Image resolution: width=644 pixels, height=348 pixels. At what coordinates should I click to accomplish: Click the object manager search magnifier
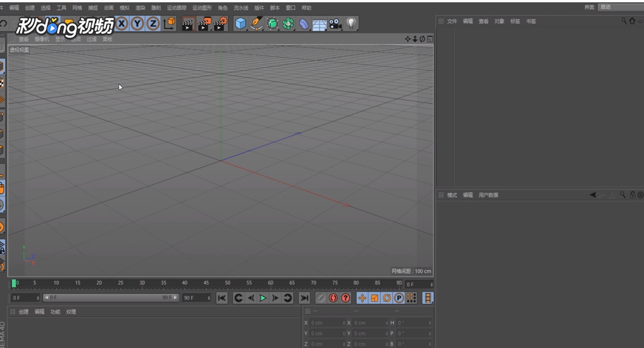pos(624,21)
